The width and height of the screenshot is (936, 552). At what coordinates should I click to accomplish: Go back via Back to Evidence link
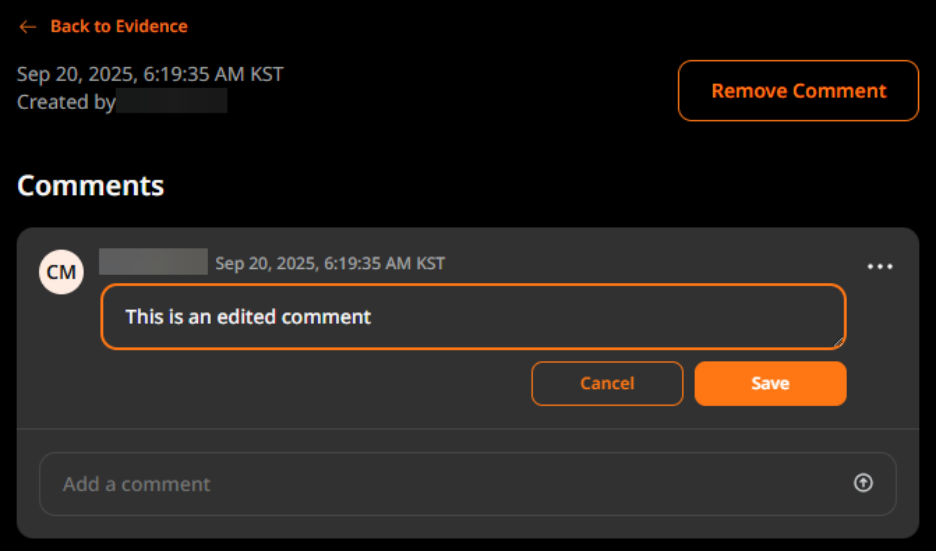pyautogui.click(x=118, y=27)
